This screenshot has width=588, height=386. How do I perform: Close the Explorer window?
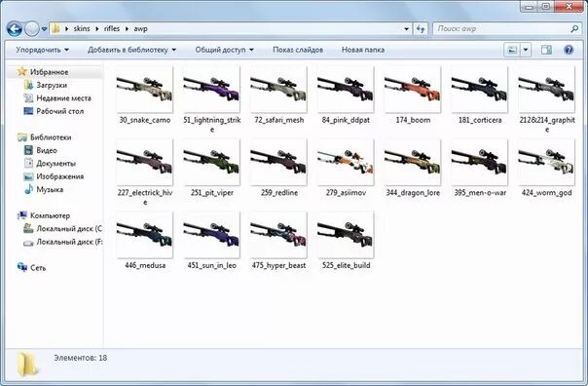coord(569,6)
